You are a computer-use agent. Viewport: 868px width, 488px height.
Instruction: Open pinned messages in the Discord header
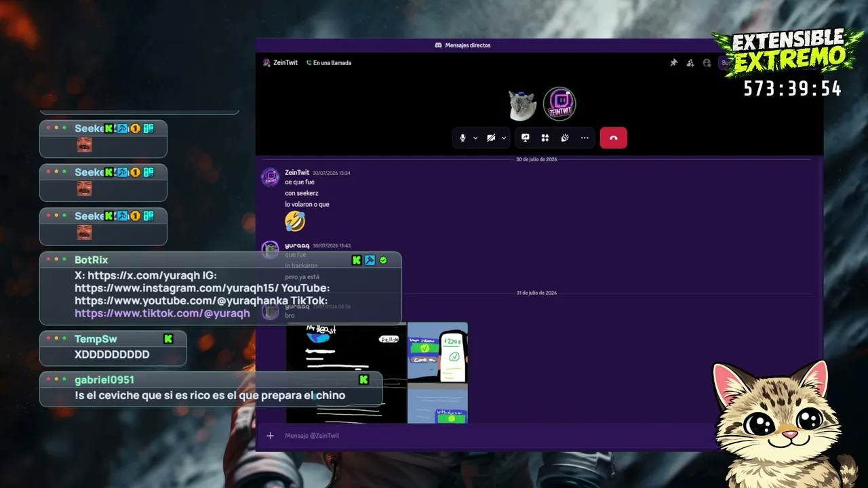point(674,62)
